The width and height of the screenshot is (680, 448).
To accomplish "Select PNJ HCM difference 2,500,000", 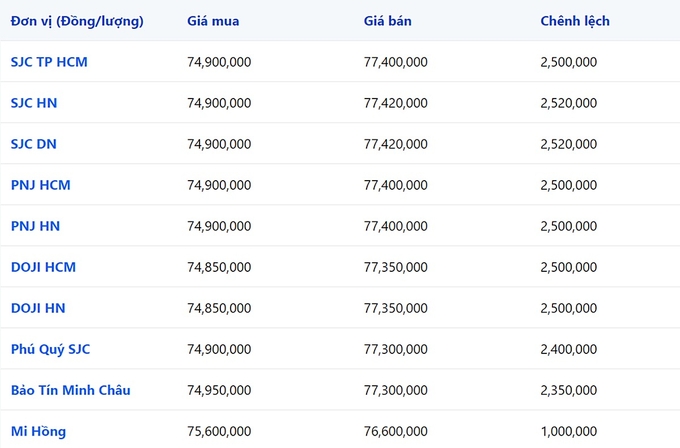I will pyautogui.click(x=569, y=185).
